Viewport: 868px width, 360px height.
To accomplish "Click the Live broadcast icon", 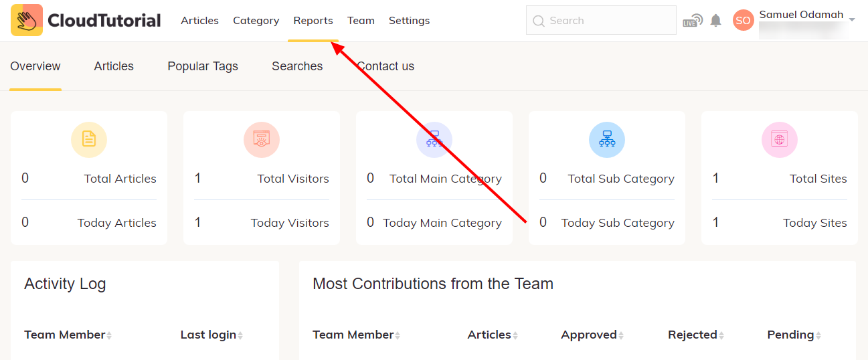I will [x=693, y=21].
